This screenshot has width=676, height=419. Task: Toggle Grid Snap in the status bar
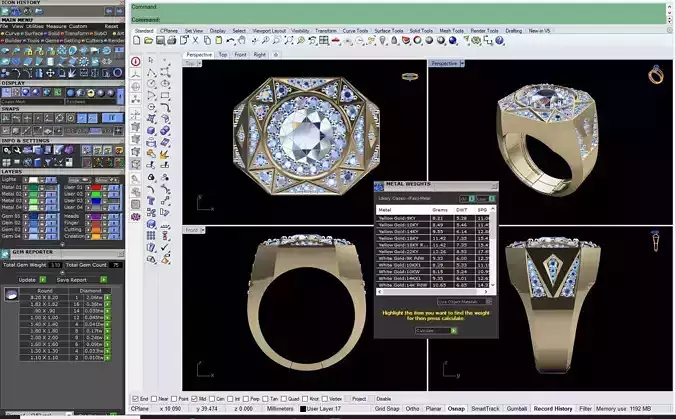click(387, 409)
